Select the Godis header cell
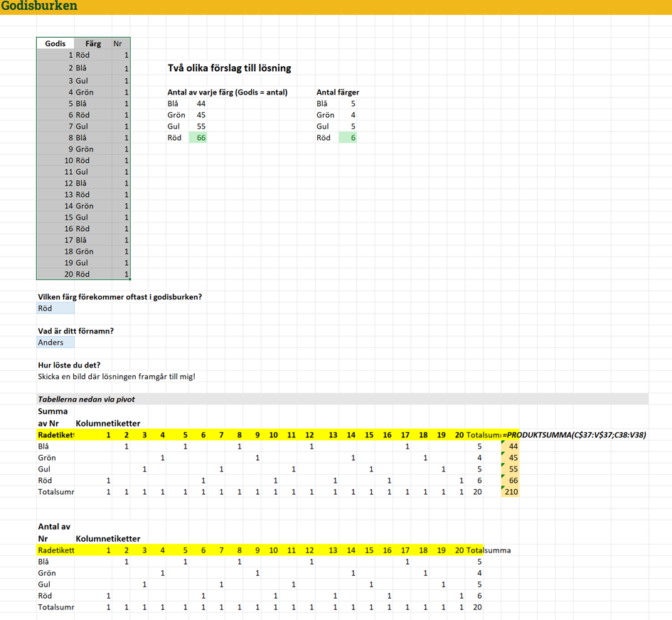The height and width of the screenshot is (620, 672). 55,43
